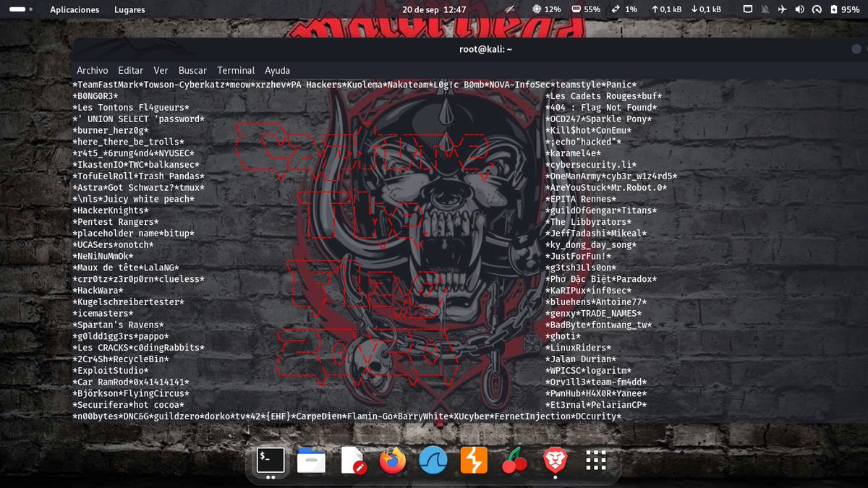Launch Firefox from the dock

[393, 461]
